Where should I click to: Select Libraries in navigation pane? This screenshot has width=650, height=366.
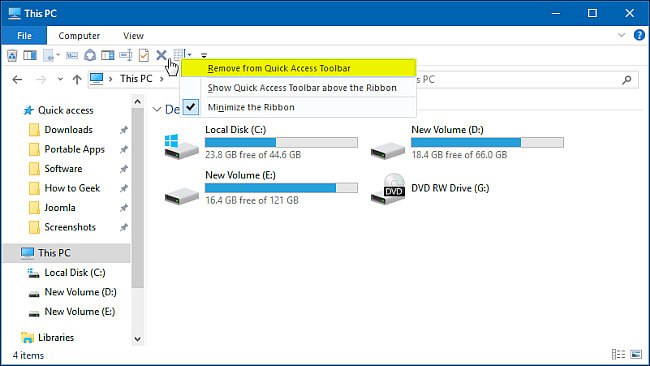[56, 338]
